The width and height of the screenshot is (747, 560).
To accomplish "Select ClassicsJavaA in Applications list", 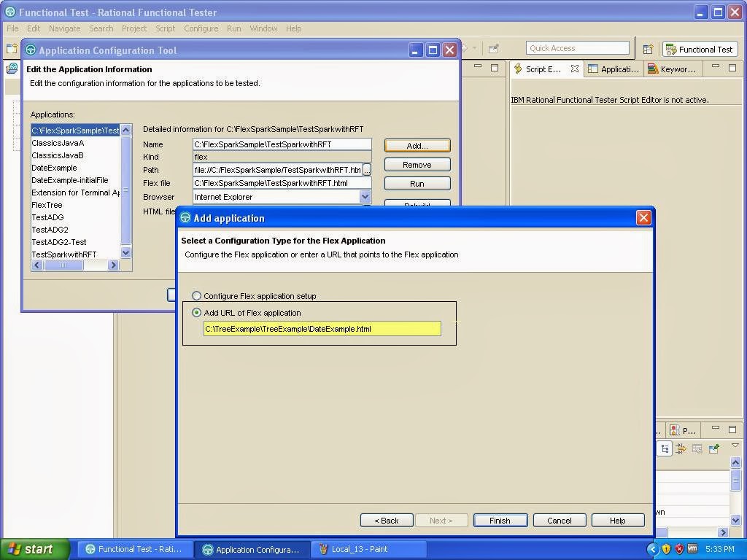I will [x=58, y=143].
